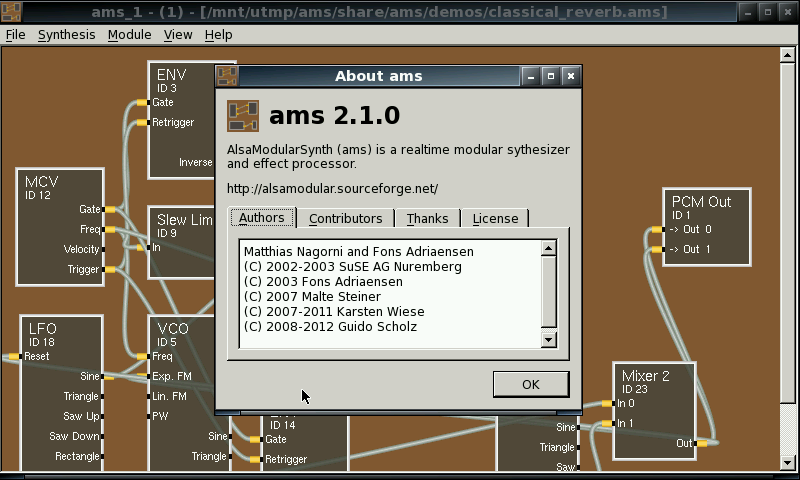
Task: Click OK in the About ams dialog
Action: (x=531, y=384)
